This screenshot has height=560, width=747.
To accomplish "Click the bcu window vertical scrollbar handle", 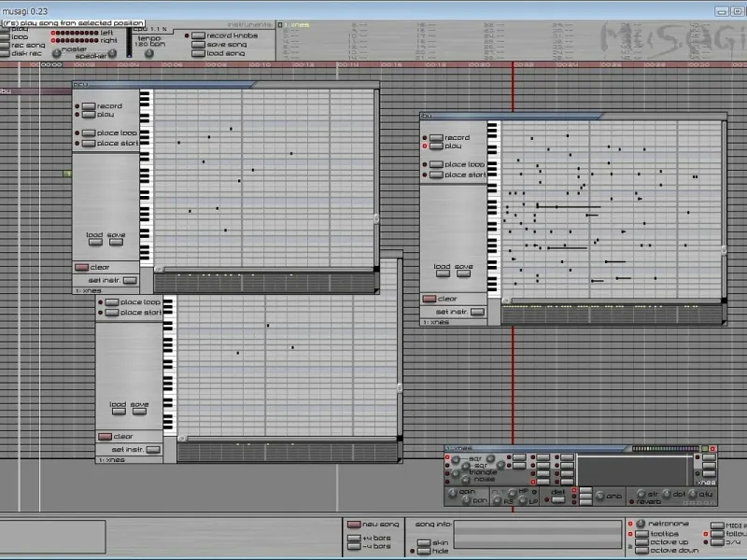I will point(376,218).
